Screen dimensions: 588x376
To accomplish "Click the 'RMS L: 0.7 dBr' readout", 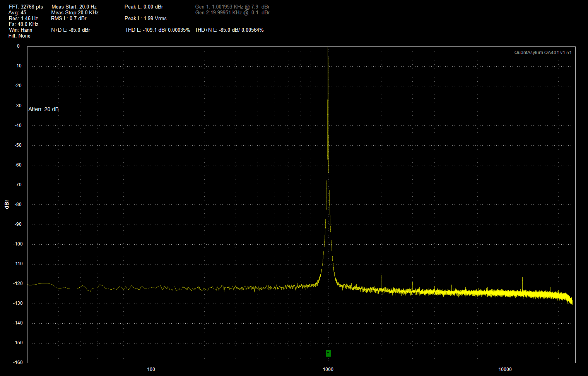I will [69, 18].
